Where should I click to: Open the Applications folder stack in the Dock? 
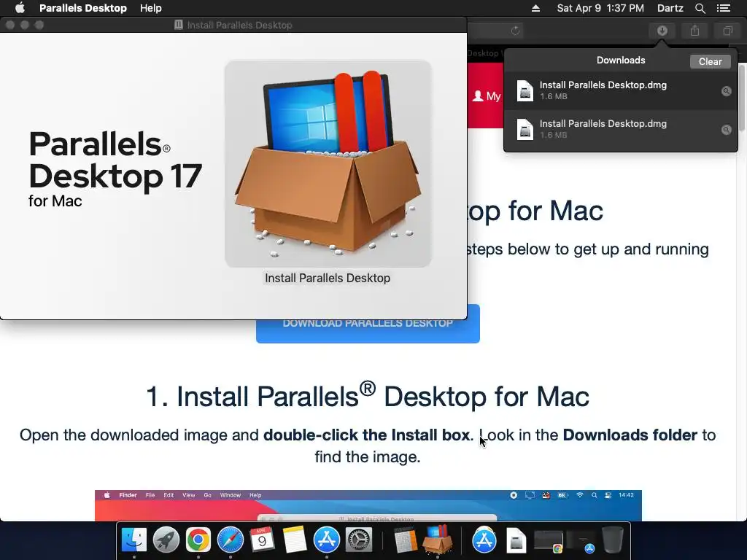tap(484, 540)
